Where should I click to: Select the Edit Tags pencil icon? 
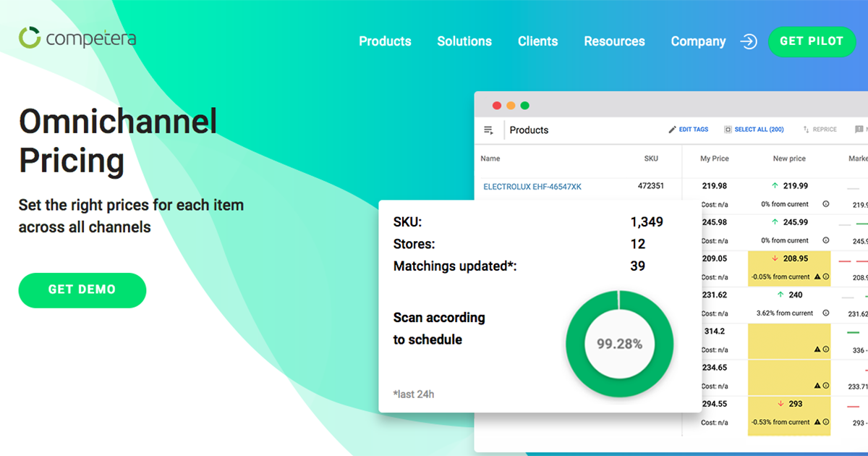click(x=672, y=129)
